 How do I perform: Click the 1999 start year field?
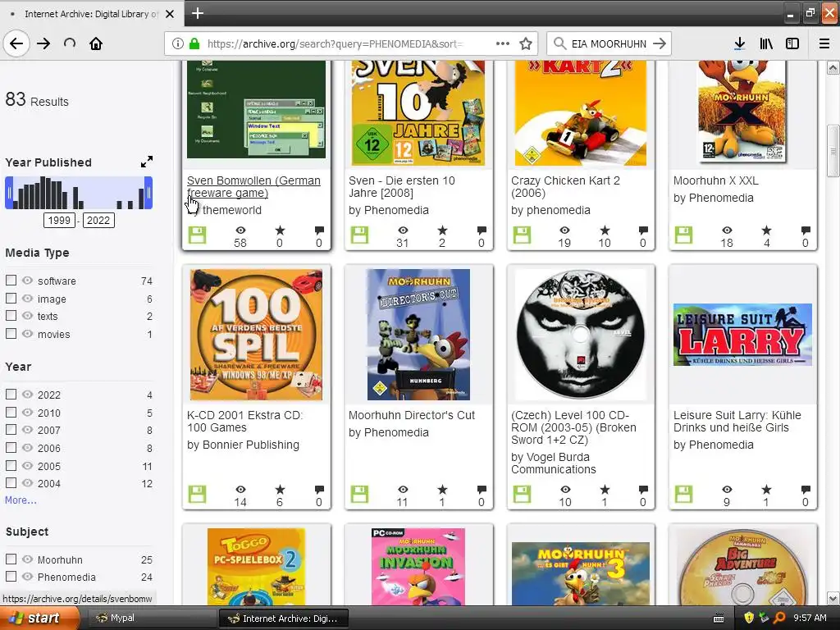click(x=59, y=220)
